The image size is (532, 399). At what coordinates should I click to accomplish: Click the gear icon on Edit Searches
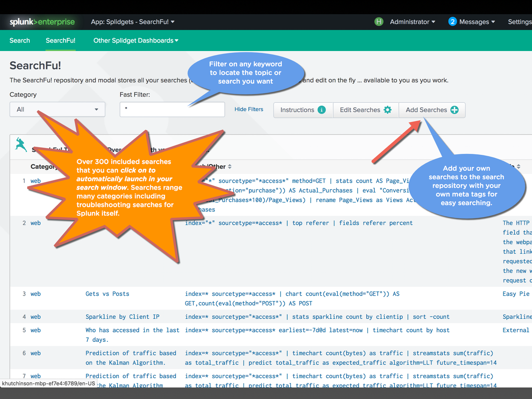387,110
